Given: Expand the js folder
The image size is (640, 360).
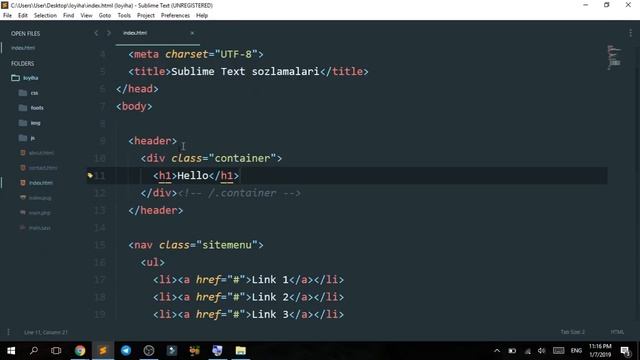Looking at the screenshot, I should pos(27,138).
